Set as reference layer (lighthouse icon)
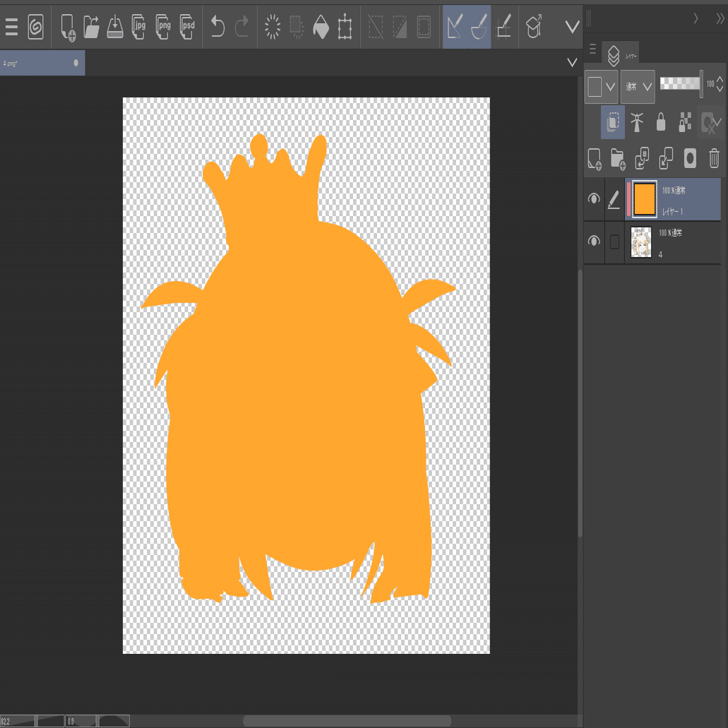Screen dimensions: 728x728 636,122
